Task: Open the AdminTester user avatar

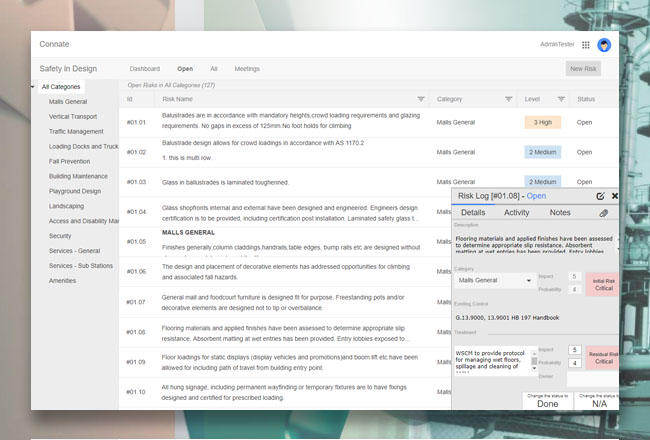Action: (604, 45)
